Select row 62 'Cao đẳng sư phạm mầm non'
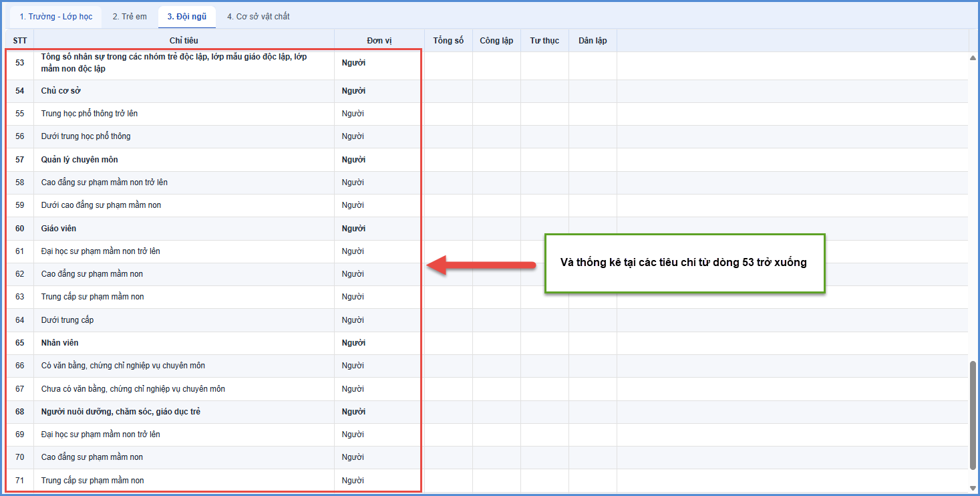 487,274
